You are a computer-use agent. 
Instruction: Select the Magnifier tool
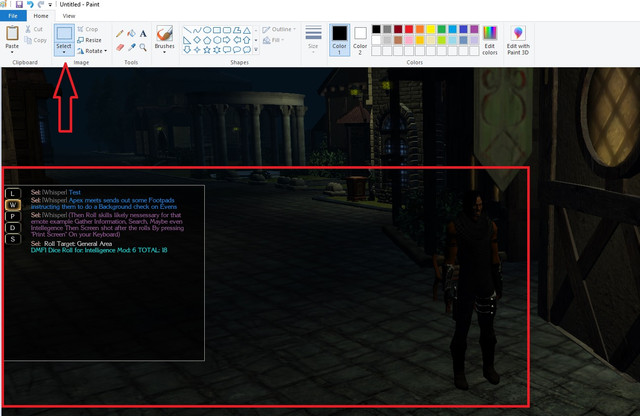click(143, 47)
